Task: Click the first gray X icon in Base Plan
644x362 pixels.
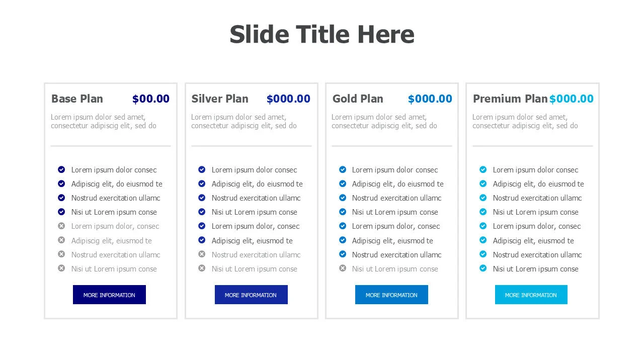Action: click(61, 226)
